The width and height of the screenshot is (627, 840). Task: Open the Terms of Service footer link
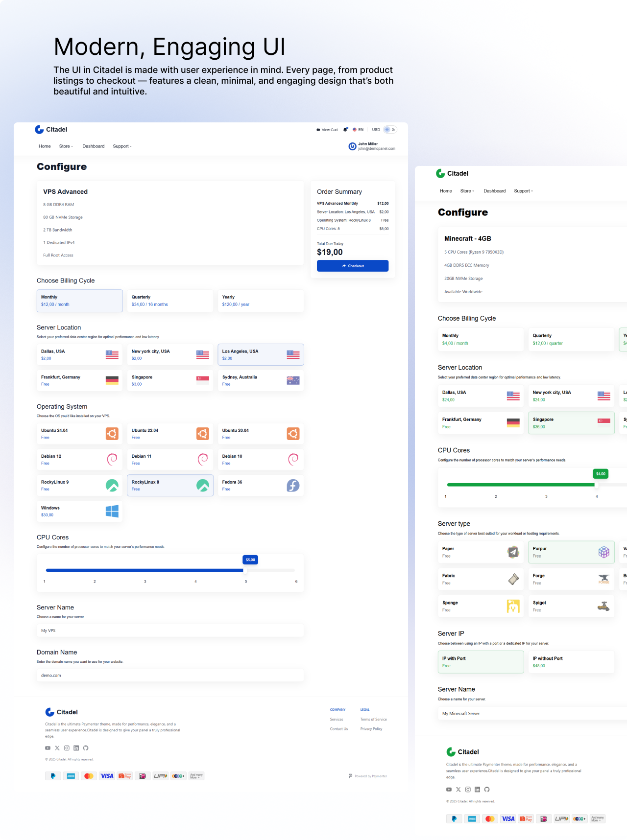(x=373, y=719)
